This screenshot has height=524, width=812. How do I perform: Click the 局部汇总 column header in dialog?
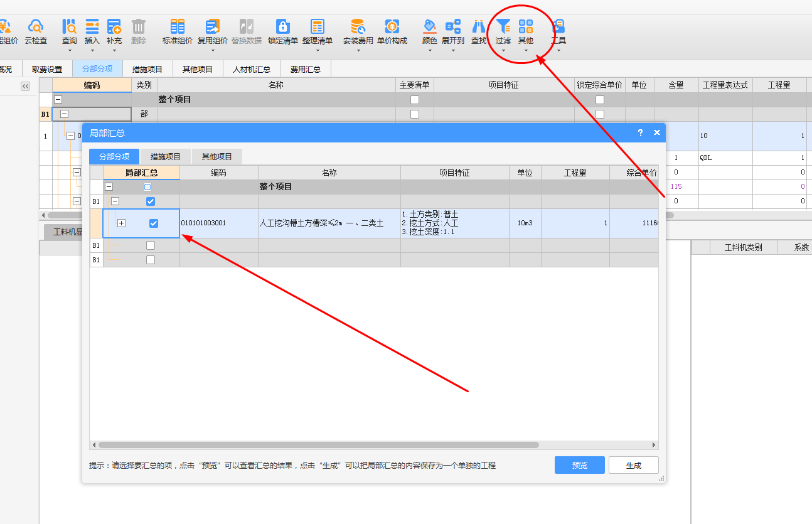click(141, 173)
